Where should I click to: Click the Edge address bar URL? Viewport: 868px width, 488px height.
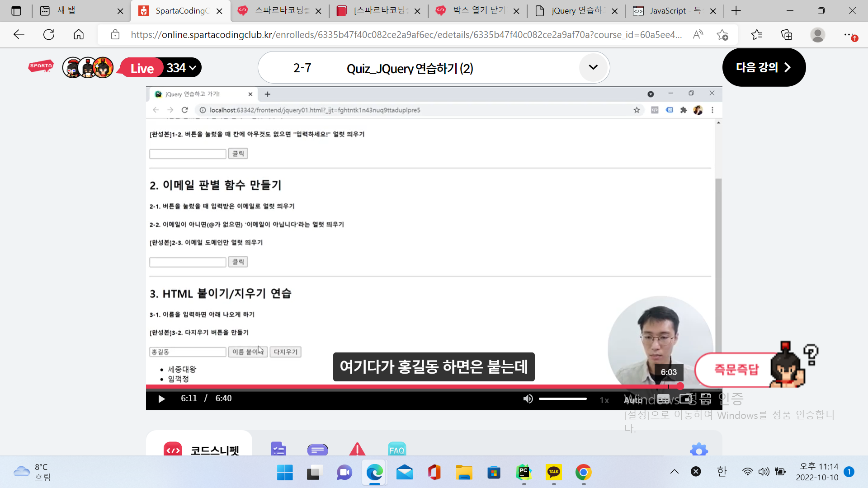[406, 34]
